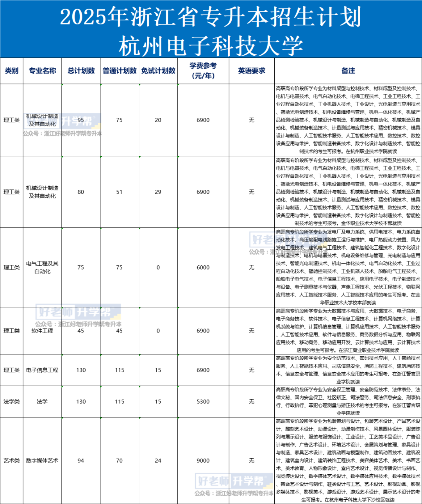Image resolution: width=422 pixels, height=504 pixels.
Task: Click the 法学类 category cell
Action: (12, 402)
